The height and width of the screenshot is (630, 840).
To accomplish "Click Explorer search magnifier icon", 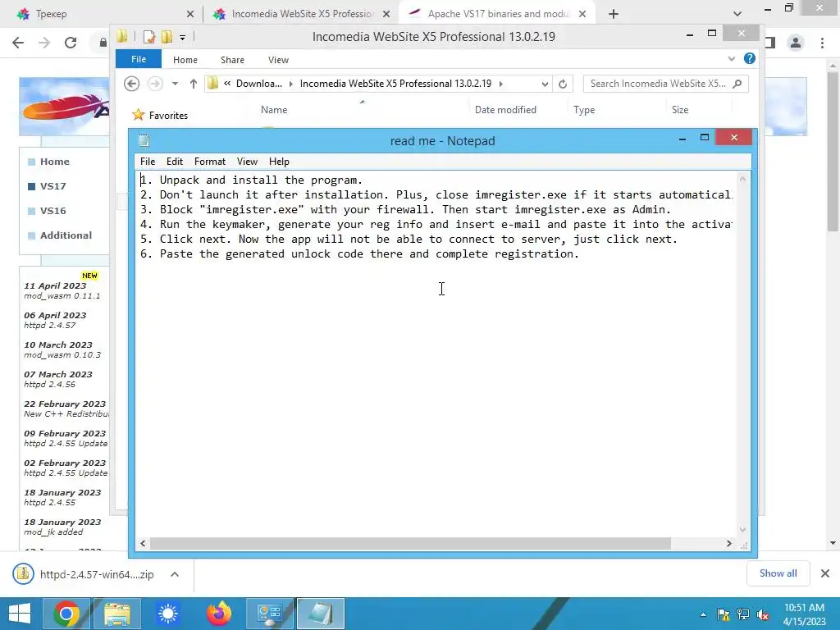I will [737, 84].
